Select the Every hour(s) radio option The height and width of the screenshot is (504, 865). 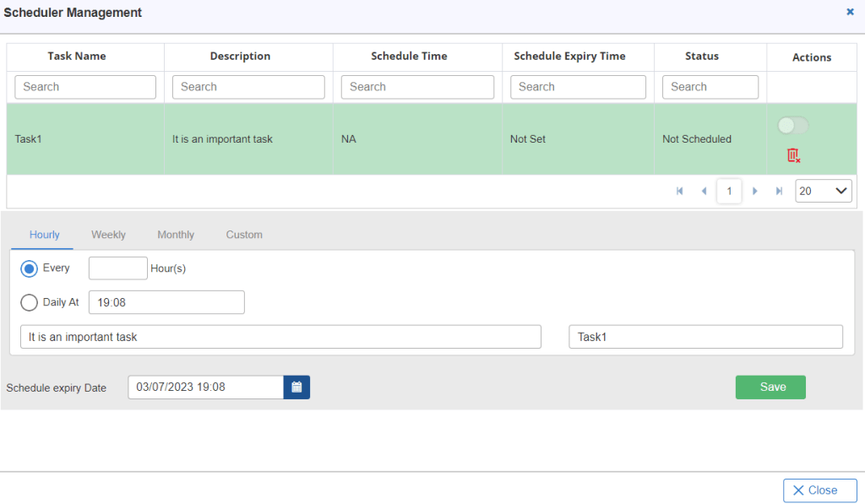pos(30,268)
